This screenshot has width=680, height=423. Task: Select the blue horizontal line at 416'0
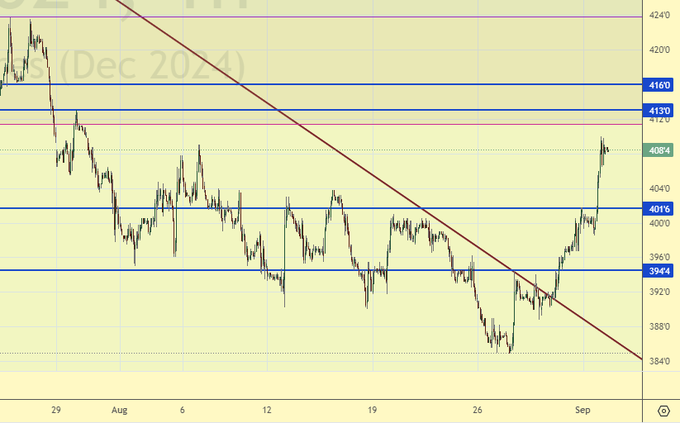(300, 85)
